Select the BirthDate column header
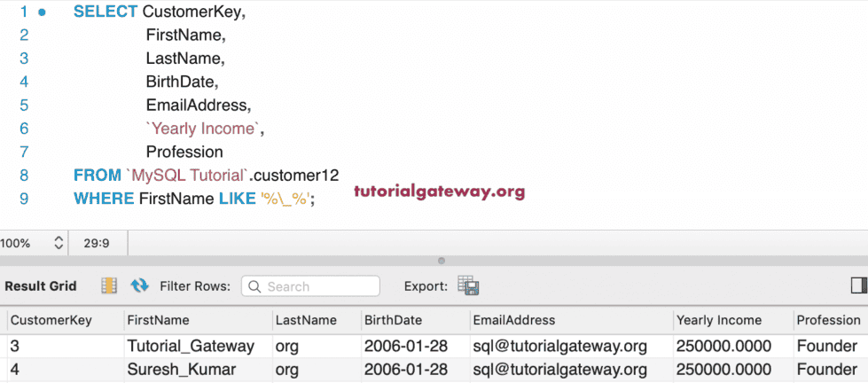868x383 pixels. 415,320
